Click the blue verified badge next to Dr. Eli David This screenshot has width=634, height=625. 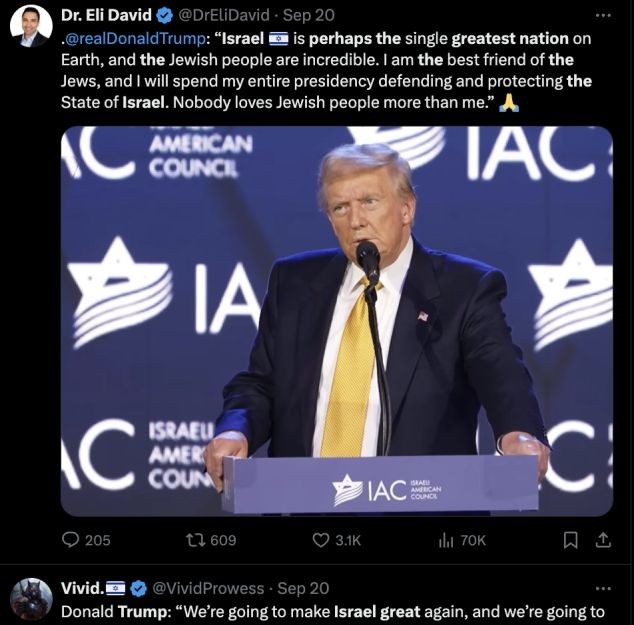coord(165,15)
